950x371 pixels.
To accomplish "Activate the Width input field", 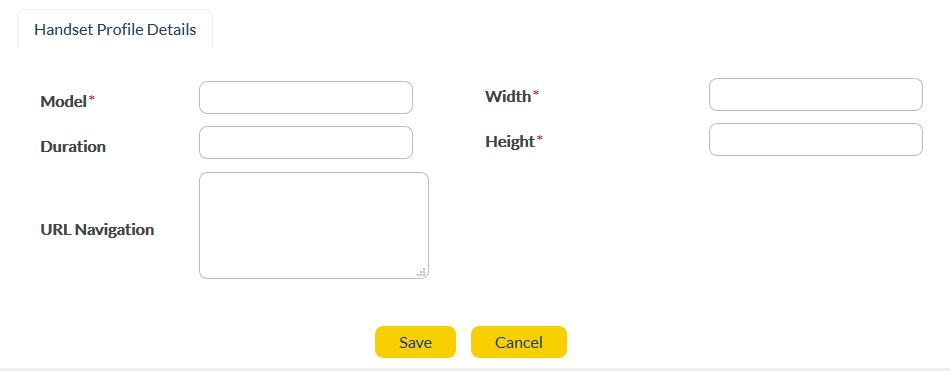I will (x=815, y=95).
